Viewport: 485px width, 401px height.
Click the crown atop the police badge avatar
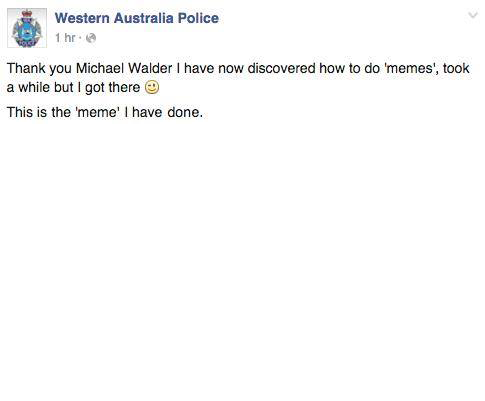click(27, 14)
